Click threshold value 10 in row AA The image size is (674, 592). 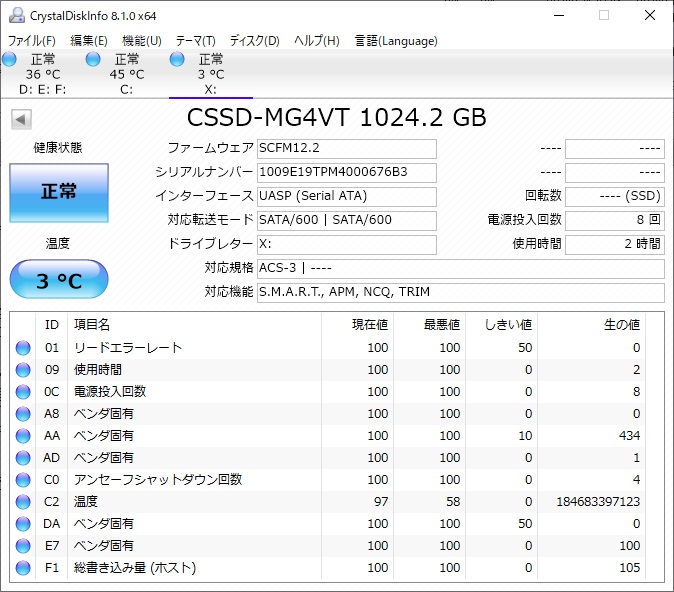(525, 436)
